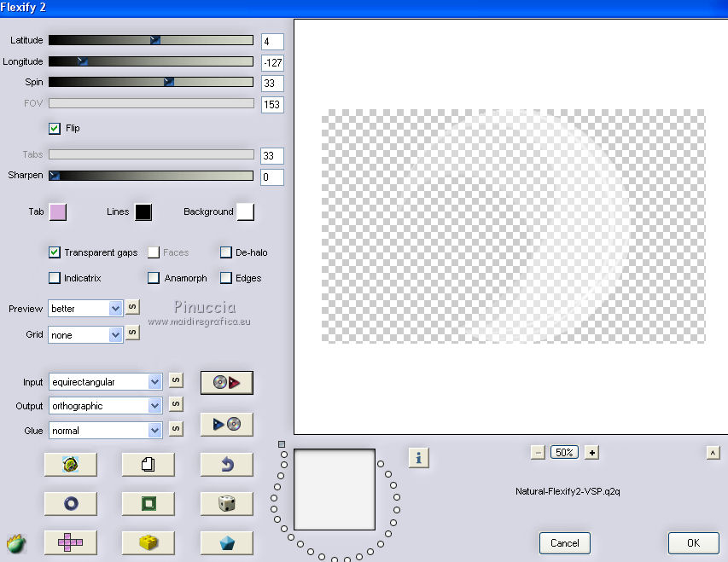This screenshot has width=728, height=562.
Task: Enable the Indicatrix checkbox
Action: [x=55, y=278]
